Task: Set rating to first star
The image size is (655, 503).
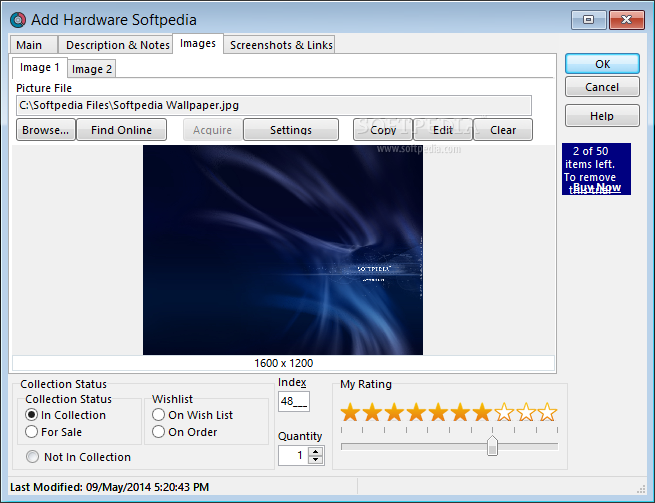Action: (x=350, y=412)
